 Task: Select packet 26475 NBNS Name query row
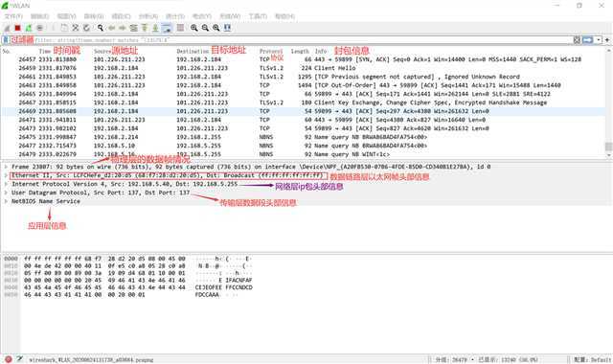(x=303, y=137)
